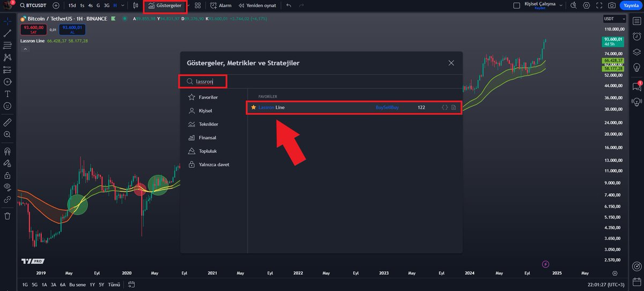Toggle stay in drawing mode

tap(8, 163)
